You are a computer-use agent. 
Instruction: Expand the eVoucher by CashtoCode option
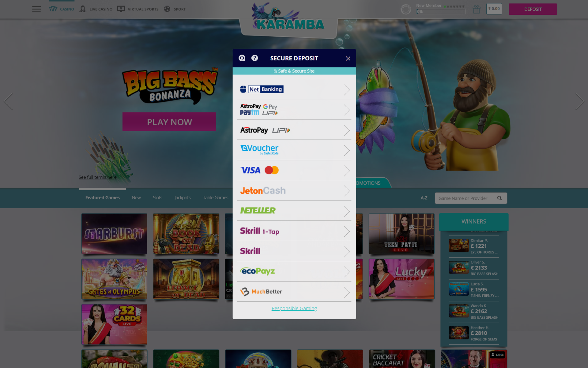tap(294, 150)
